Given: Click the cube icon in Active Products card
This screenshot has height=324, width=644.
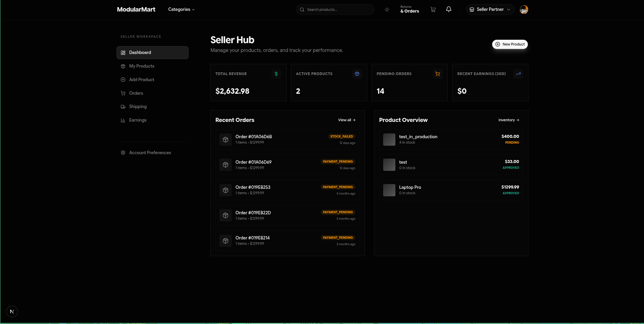Looking at the screenshot, I should click(x=357, y=74).
